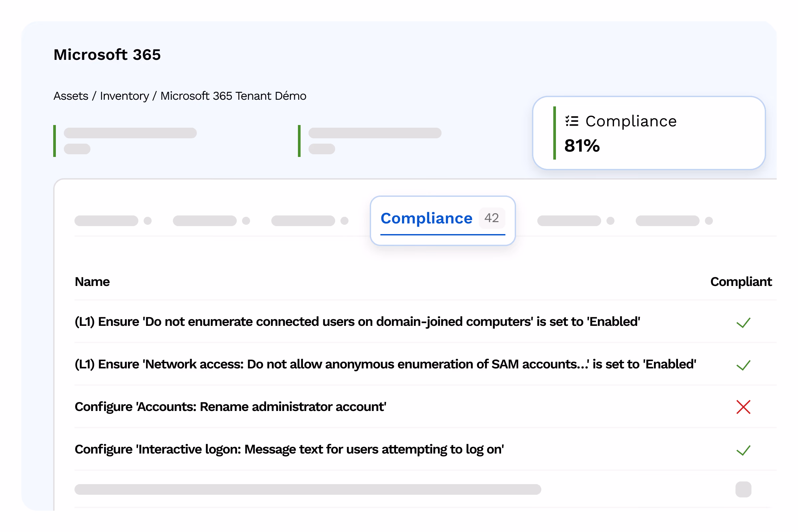Sort by the Compliant column header
This screenshot has width=798, height=532.
[x=741, y=282]
